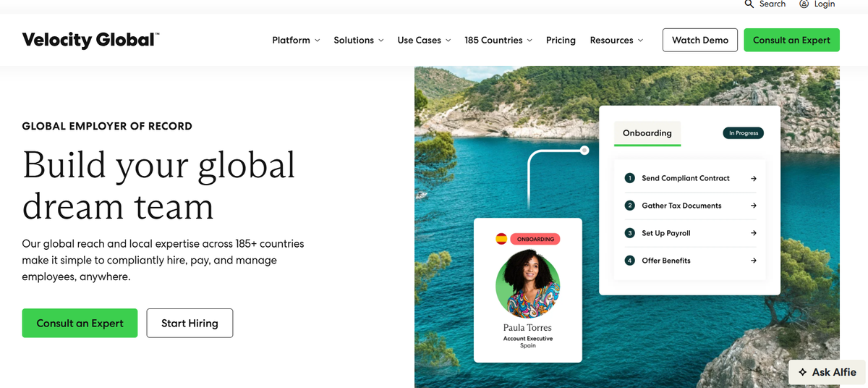Viewport: 868px width, 388px height.
Task: Click the arrow for Set Up Payroll
Action: (x=753, y=233)
